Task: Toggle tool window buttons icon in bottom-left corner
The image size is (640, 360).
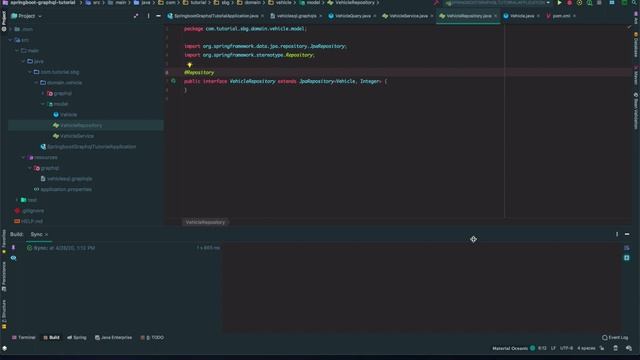Action: pos(4,348)
